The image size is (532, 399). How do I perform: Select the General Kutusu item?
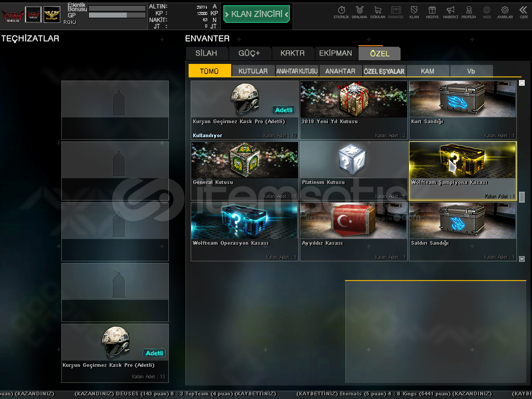point(245,170)
